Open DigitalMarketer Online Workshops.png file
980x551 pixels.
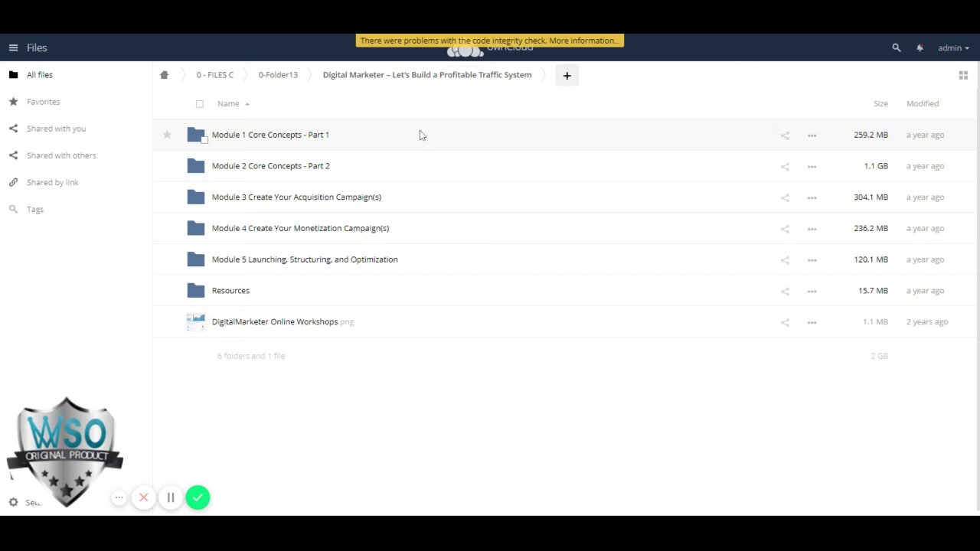pyautogui.click(x=283, y=321)
